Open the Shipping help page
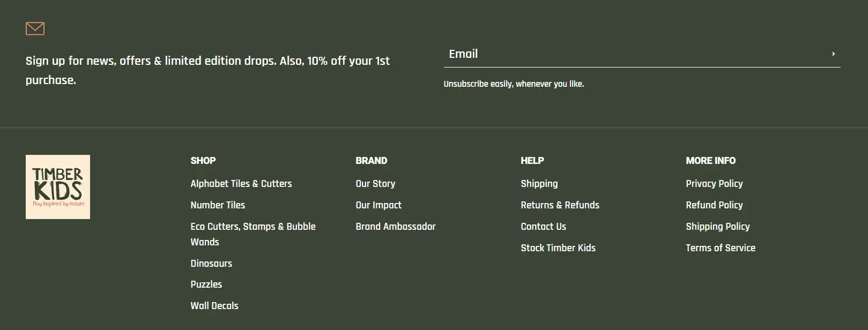868x330 pixels. coord(539,183)
